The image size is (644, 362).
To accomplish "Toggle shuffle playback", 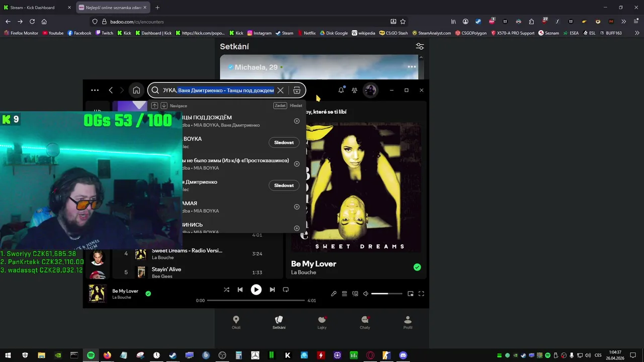I will point(226,290).
